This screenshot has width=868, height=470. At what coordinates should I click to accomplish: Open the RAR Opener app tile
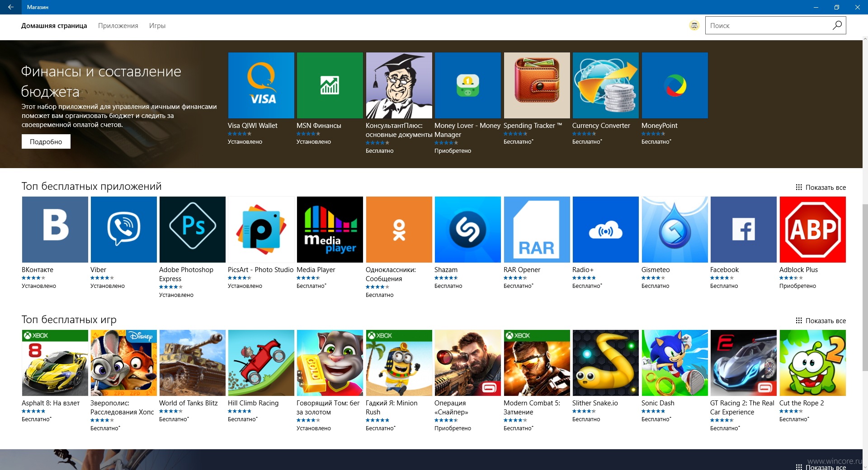tap(537, 230)
